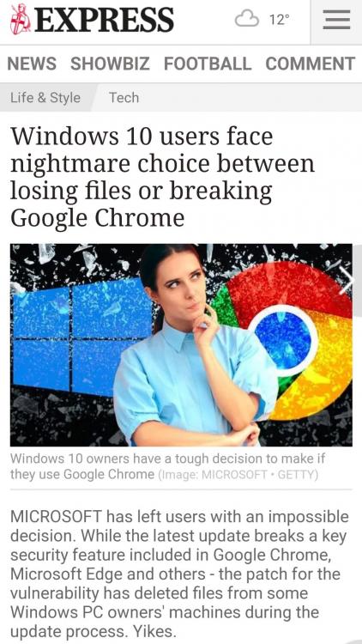The height and width of the screenshot is (644, 362).
Task: Tap the EXPRESS wordmark to go home
Action: [x=105, y=19]
